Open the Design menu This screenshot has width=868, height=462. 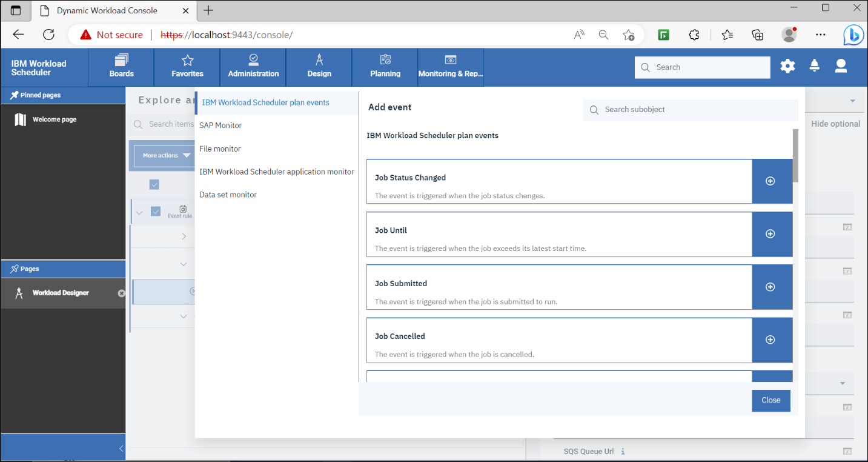coord(319,67)
